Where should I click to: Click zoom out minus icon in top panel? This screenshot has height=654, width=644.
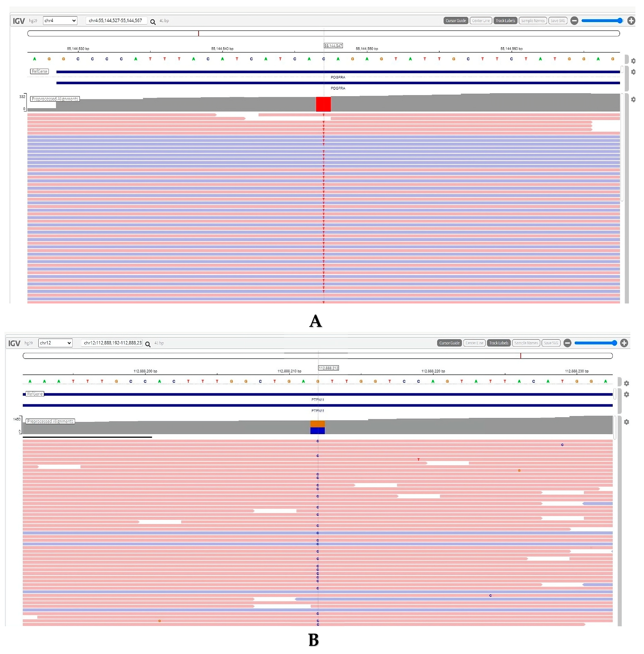tap(574, 21)
